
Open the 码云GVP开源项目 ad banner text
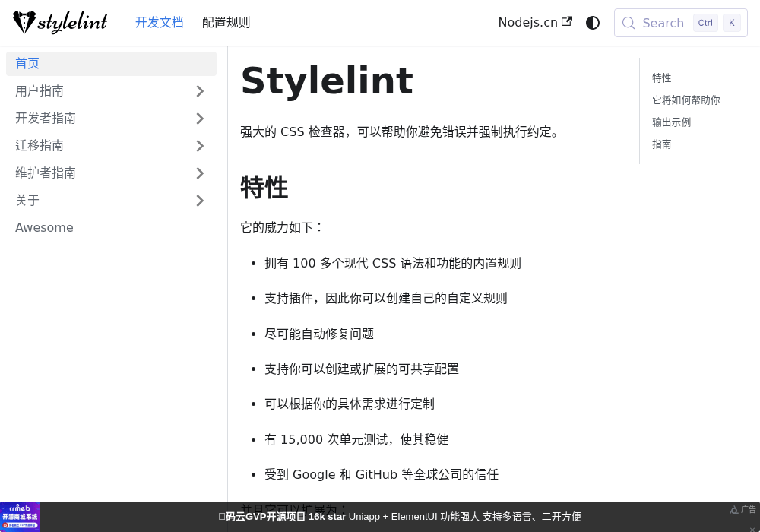click(400, 517)
